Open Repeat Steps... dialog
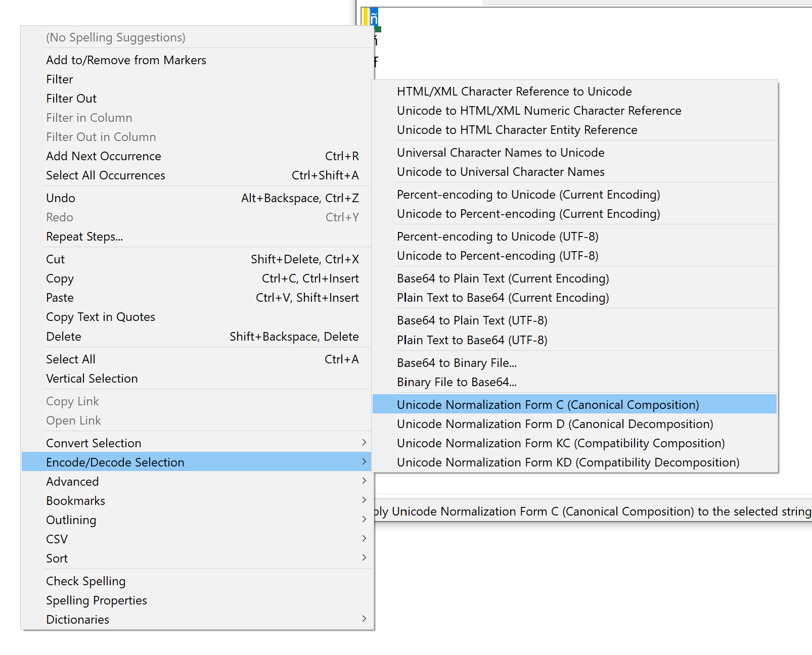 pyautogui.click(x=197, y=237)
